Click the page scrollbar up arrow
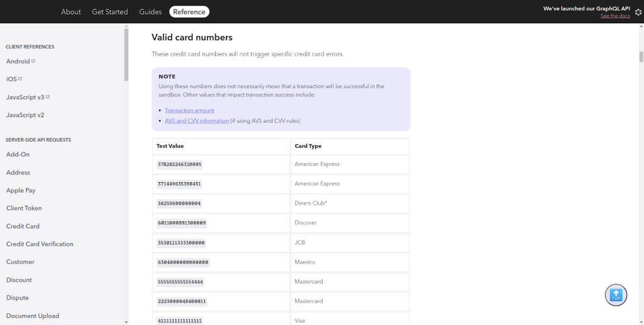This screenshot has width=644, height=325. [x=641, y=26]
